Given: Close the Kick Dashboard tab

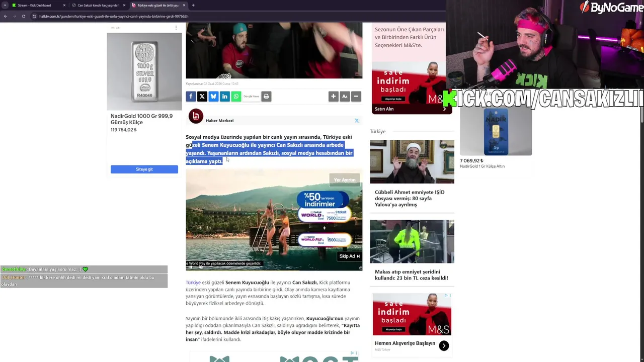Looking at the screenshot, I should (64, 5).
